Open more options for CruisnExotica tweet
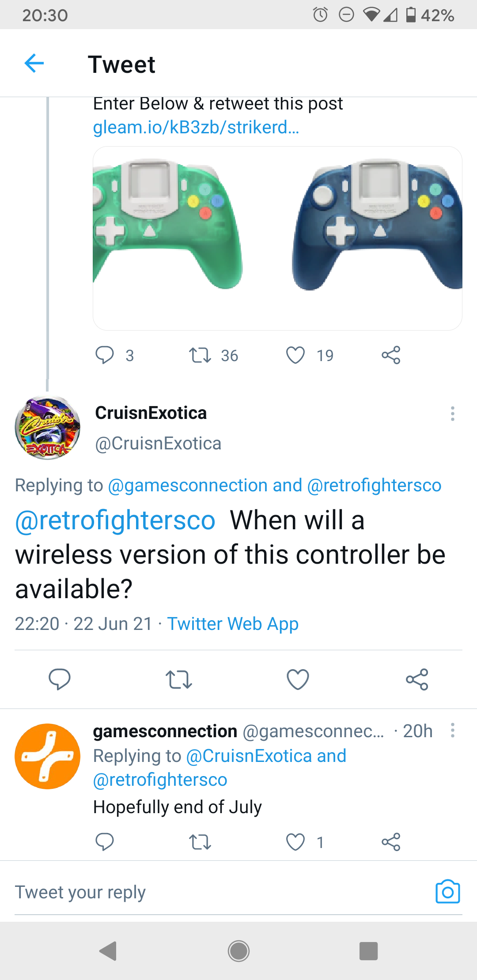This screenshot has height=980, width=477. [452, 414]
